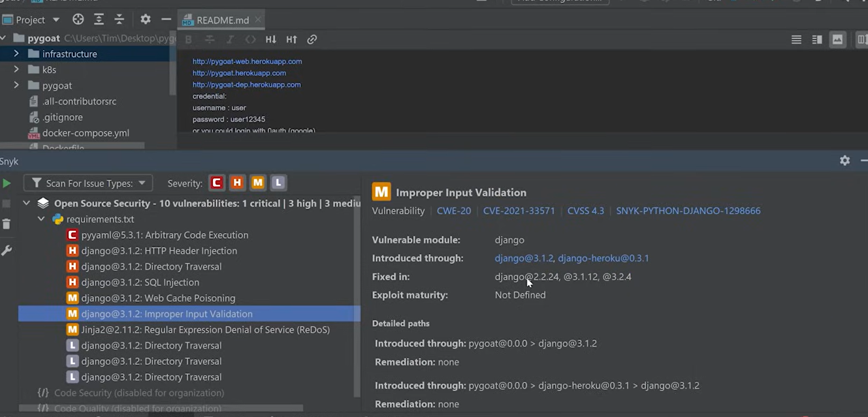Open http://pygoat.herokuapp.com link
The height and width of the screenshot is (417, 868).
coord(239,73)
